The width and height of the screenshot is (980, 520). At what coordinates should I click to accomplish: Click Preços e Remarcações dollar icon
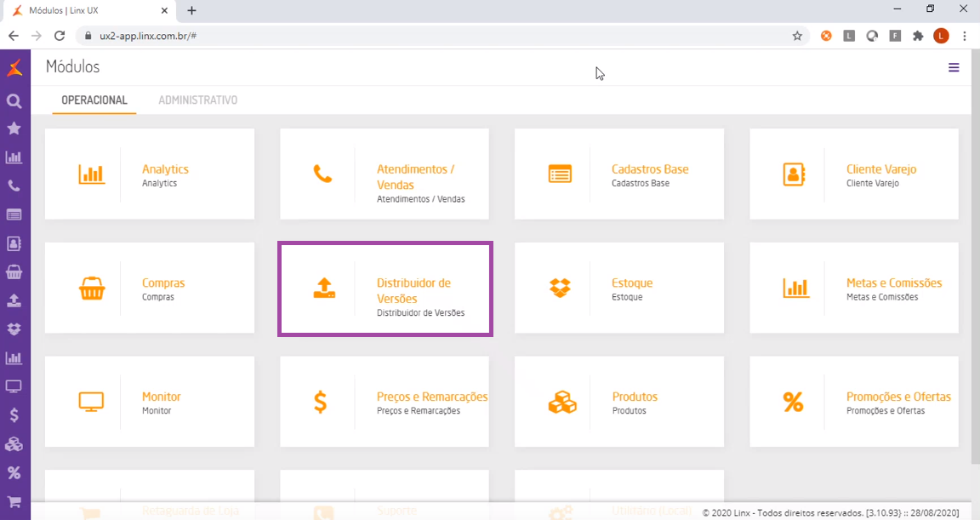320,402
